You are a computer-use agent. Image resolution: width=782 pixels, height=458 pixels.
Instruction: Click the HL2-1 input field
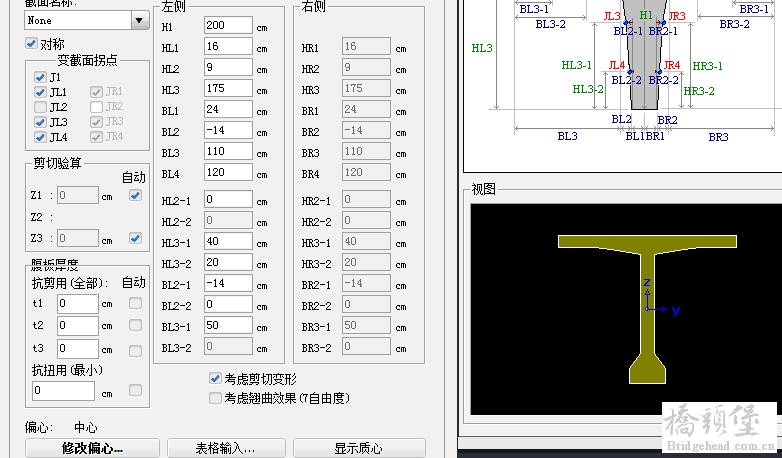tap(228, 199)
